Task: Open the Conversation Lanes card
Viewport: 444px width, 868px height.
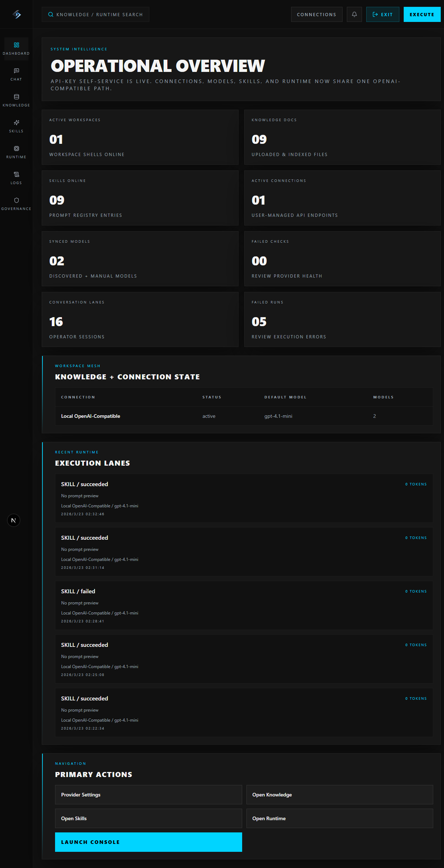Action: [x=140, y=319]
